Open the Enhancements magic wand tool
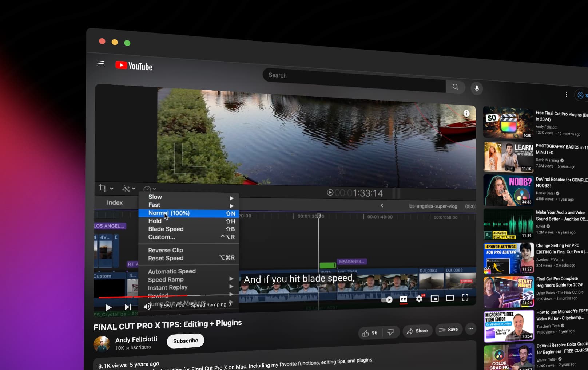 click(126, 189)
